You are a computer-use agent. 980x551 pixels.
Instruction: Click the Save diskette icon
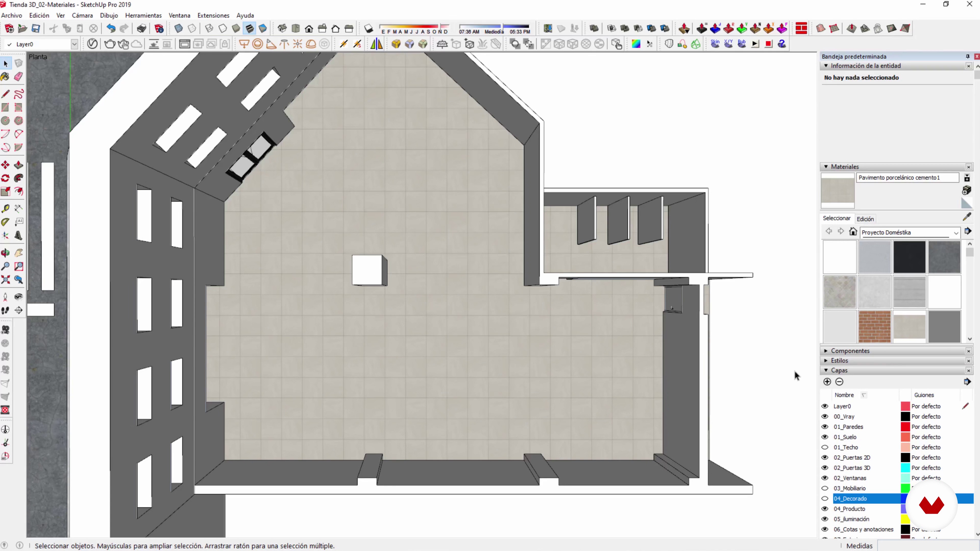click(x=36, y=28)
